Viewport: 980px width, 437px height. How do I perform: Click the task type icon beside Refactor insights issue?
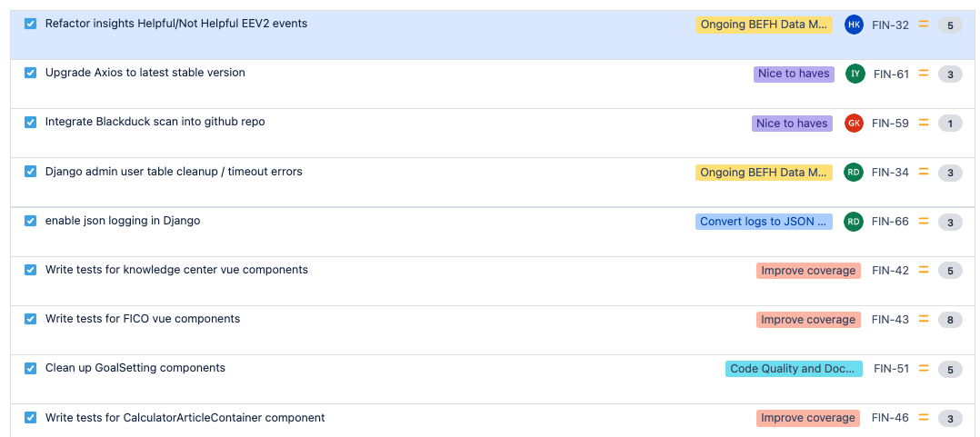30,24
